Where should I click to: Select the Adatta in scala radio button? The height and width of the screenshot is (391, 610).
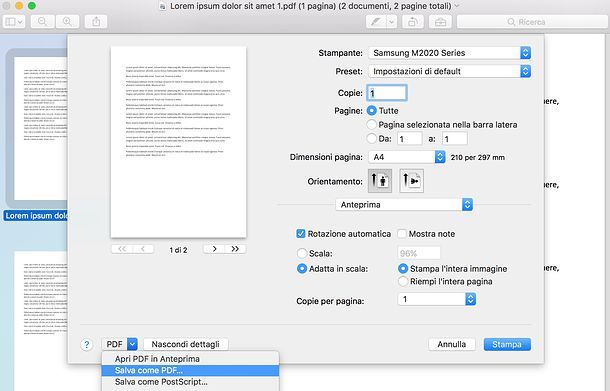coord(302,269)
